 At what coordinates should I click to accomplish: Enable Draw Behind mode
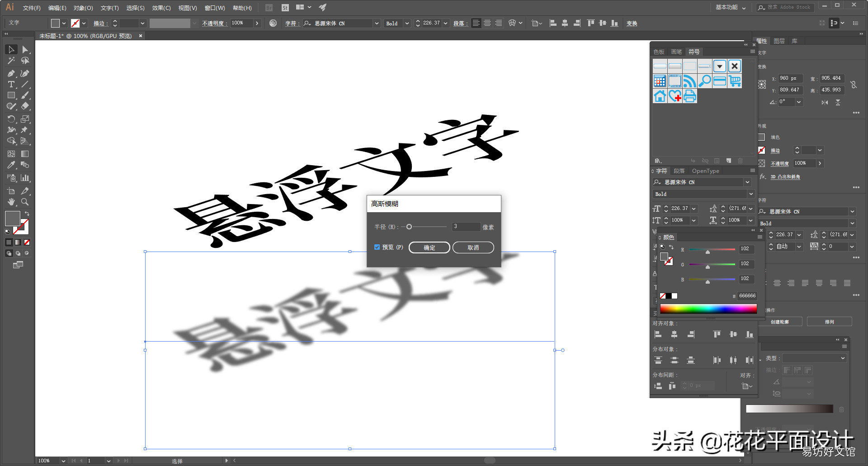click(x=18, y=253)
